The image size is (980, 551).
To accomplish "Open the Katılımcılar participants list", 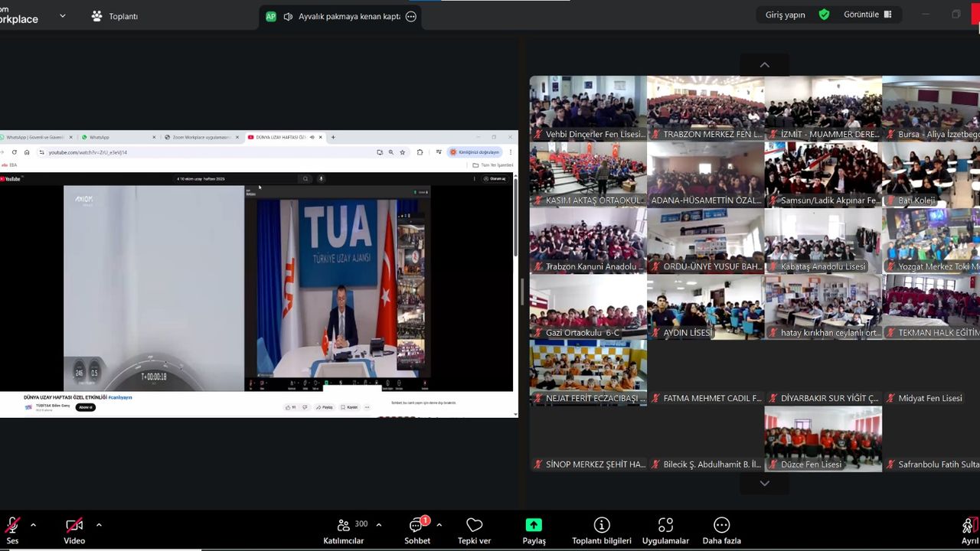I will pos(344,531).
